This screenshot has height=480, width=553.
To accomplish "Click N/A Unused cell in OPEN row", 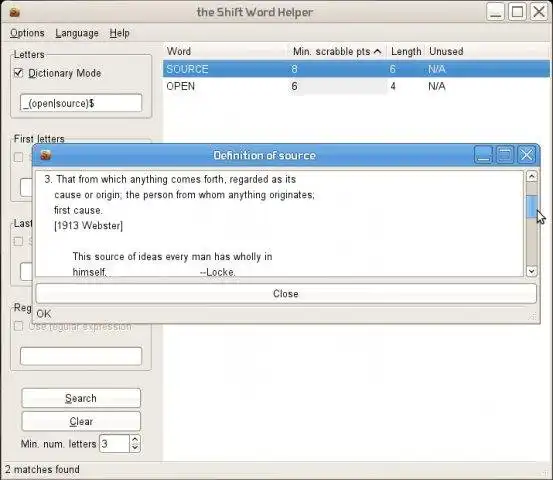I will pyautogui.click(x=437, y=86).
